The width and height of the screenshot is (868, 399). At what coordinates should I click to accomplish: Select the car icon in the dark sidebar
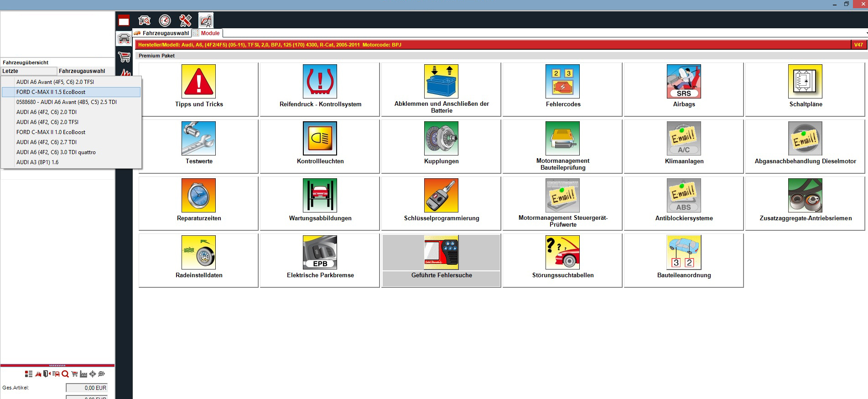coord(124,39)
